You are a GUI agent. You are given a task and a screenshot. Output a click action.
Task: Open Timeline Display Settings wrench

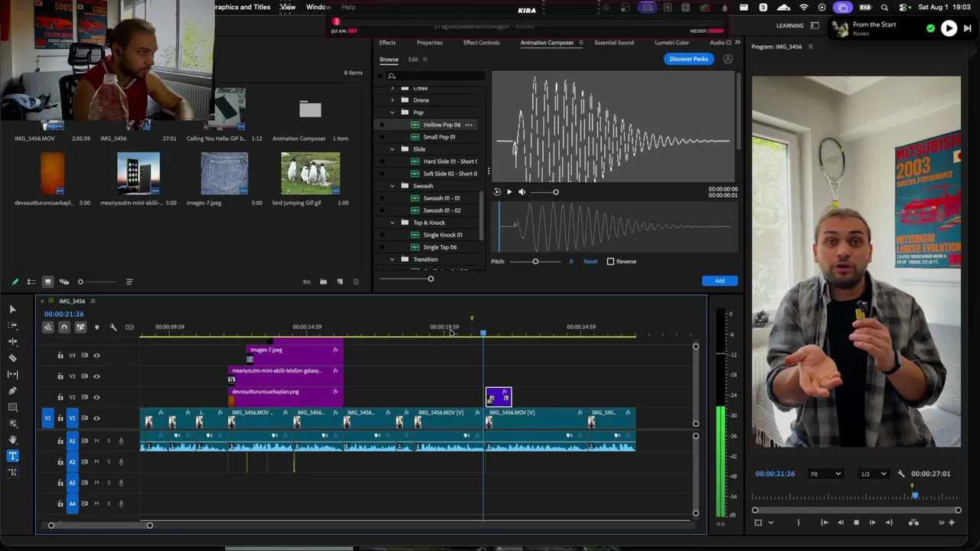pos(113,328)
